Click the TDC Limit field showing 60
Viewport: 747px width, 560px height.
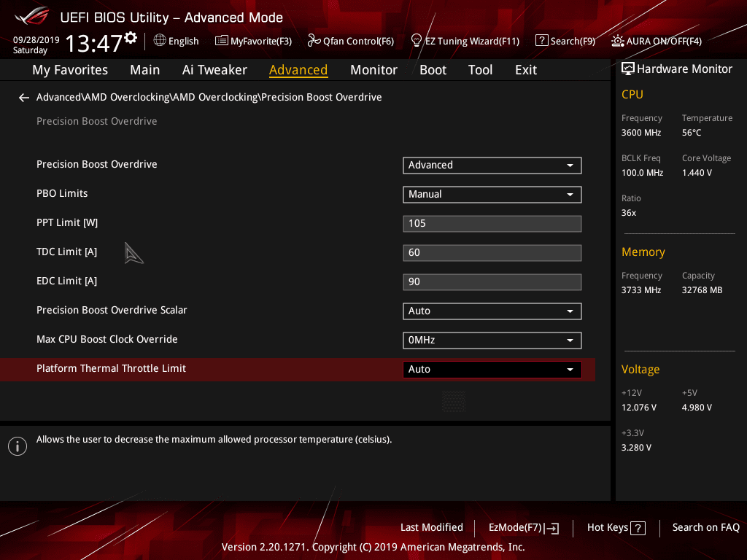[x=492, y=253]
